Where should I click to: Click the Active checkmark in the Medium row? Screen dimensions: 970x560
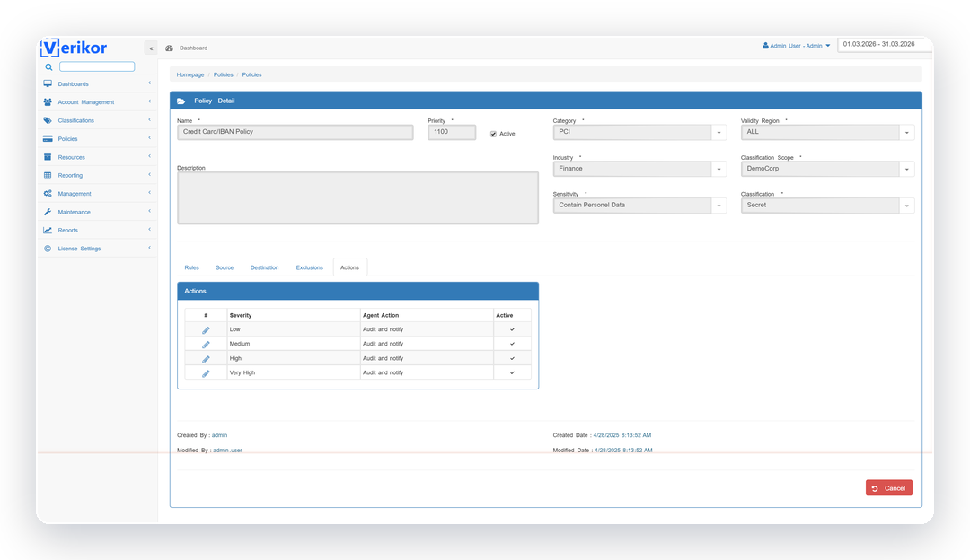(512, 344)
